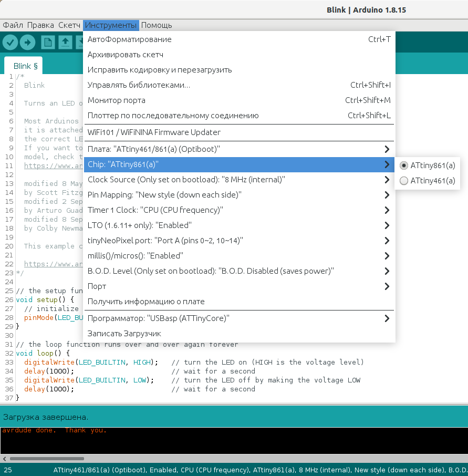Choose Записать Загрузчик entry

(239, 334)
